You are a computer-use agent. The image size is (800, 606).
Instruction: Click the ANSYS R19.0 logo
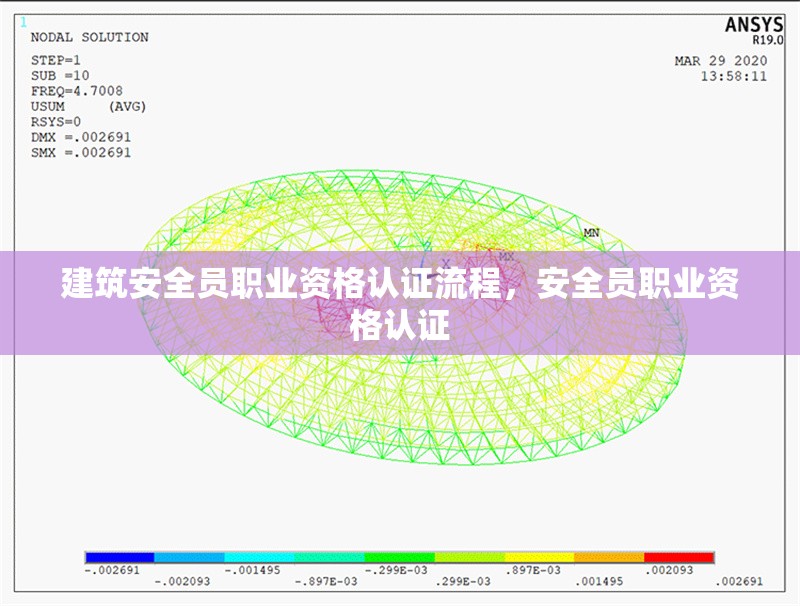click(755, 25)
